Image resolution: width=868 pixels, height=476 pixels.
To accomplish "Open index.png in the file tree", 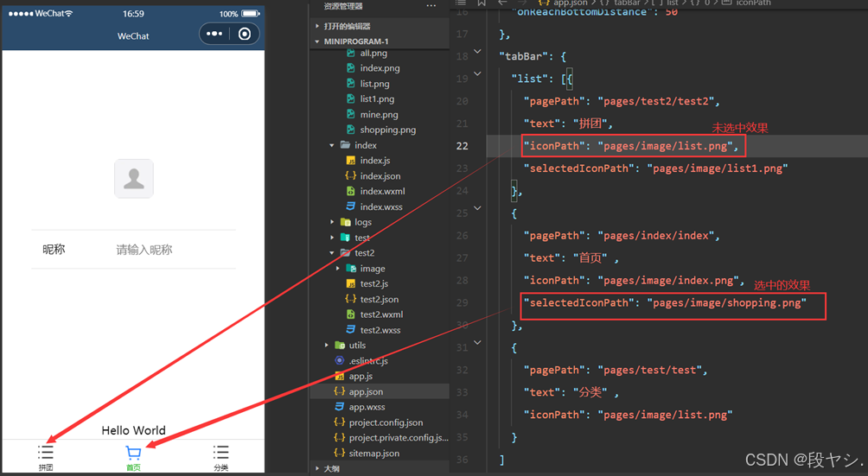I will [380, 68].
